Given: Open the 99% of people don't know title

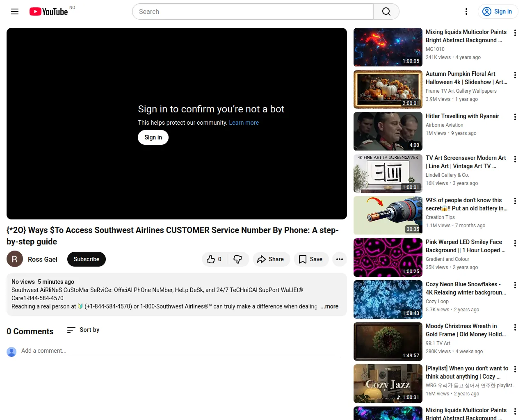Looking at the screenshot, I should click(467, 204).
